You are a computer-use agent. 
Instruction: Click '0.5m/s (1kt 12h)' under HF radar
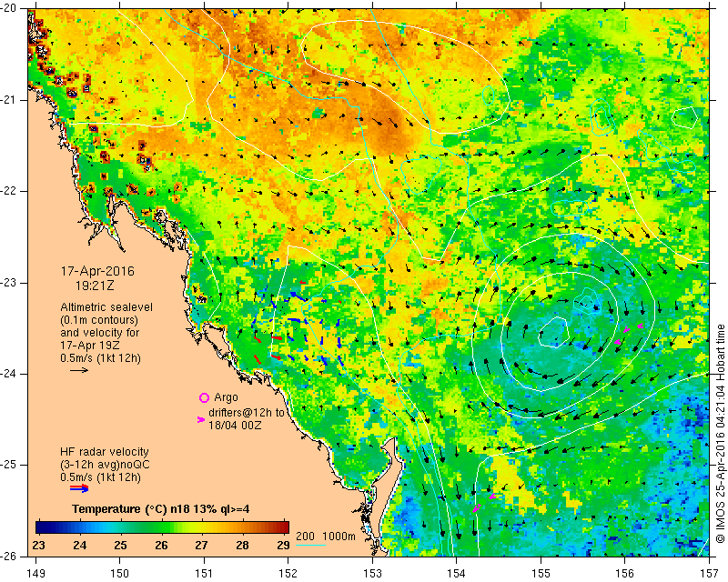pyautogui.click(x=100, y=477)
